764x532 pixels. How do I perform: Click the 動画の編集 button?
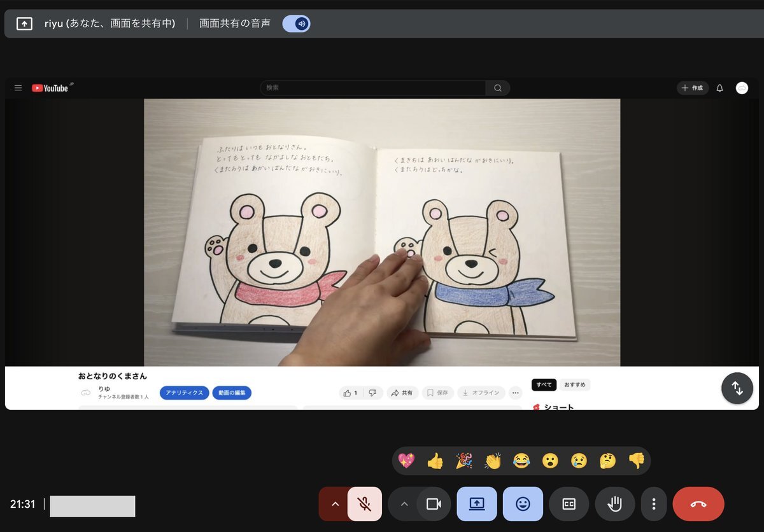coord(232,393)
